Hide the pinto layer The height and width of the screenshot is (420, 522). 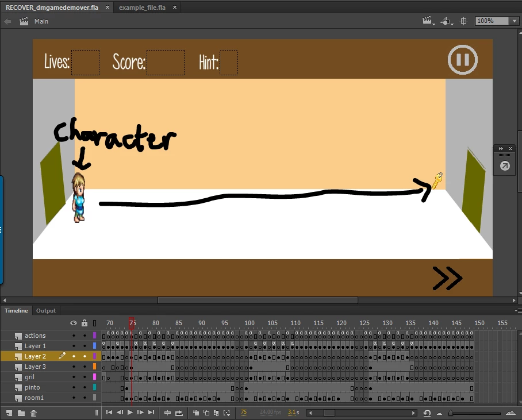point(74,387)
